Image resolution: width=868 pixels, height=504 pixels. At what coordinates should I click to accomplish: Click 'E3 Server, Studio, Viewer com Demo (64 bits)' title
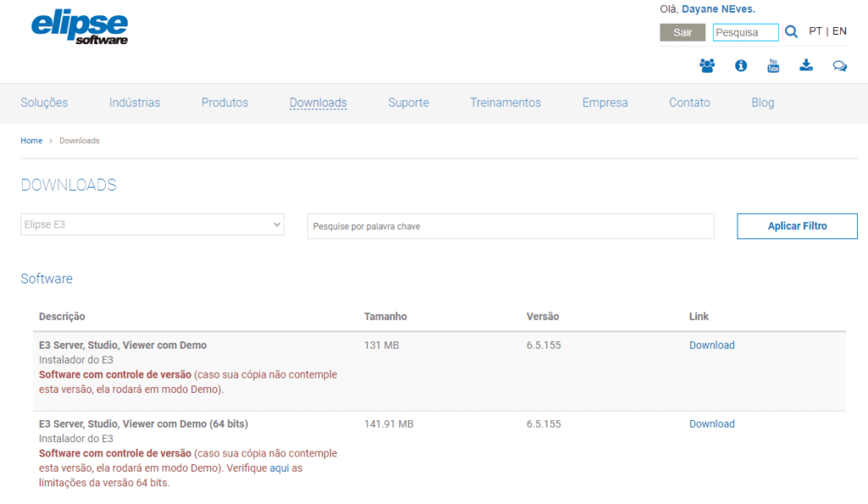coord(143,423)
